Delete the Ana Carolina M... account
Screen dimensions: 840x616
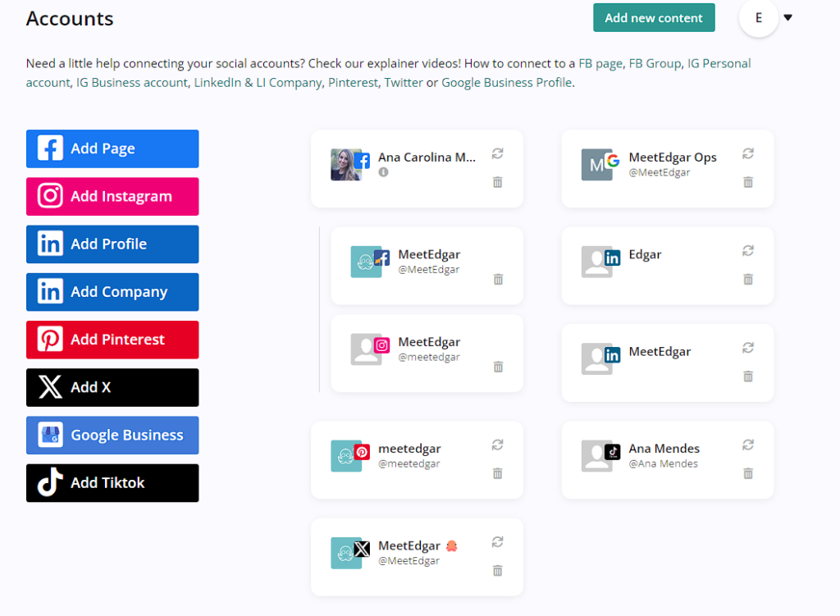(498, 183)
